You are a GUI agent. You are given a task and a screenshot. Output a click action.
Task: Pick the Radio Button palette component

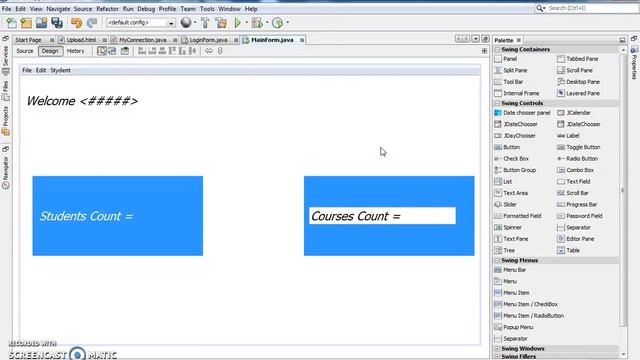[x=578, y=158]
